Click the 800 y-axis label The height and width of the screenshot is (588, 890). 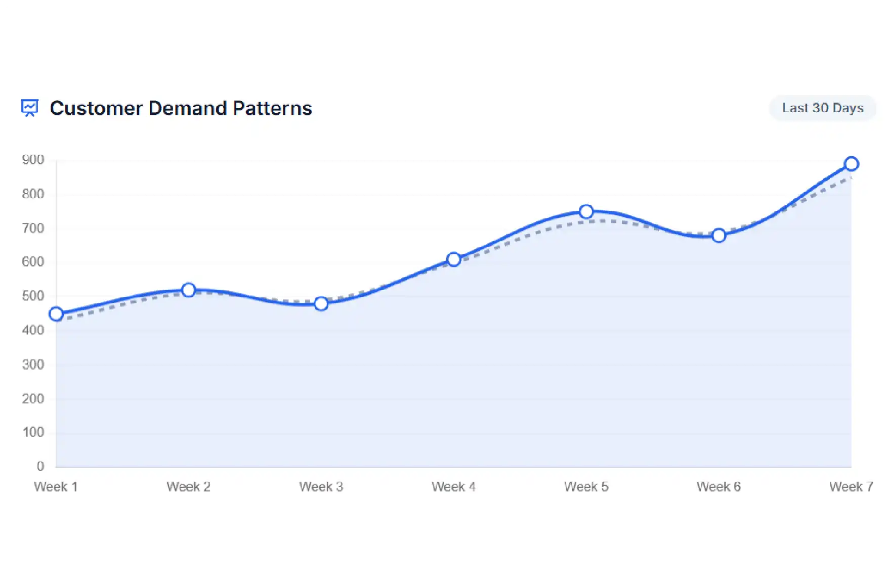point(33,194)
